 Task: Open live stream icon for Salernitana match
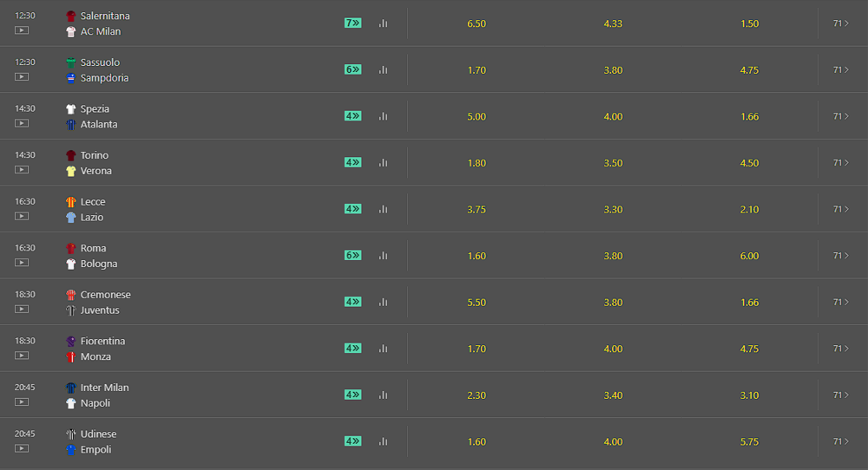point(22,30)
